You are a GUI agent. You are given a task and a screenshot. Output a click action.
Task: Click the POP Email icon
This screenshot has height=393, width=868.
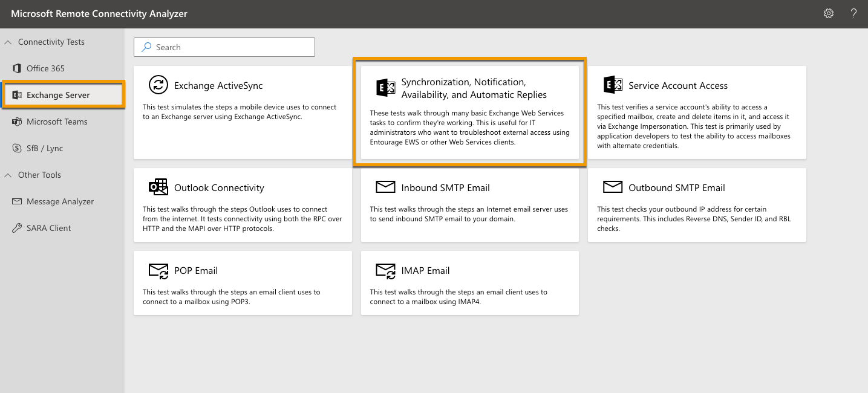pyautogui.click(x=158, y=270)
